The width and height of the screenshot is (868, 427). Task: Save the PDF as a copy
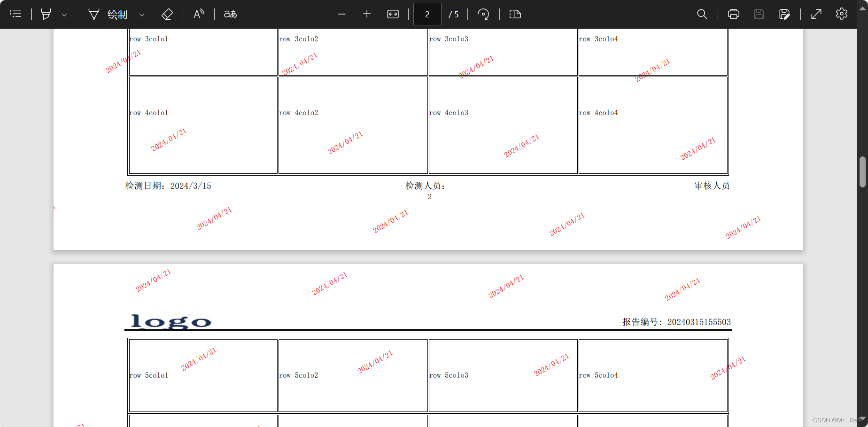(784, 14)
